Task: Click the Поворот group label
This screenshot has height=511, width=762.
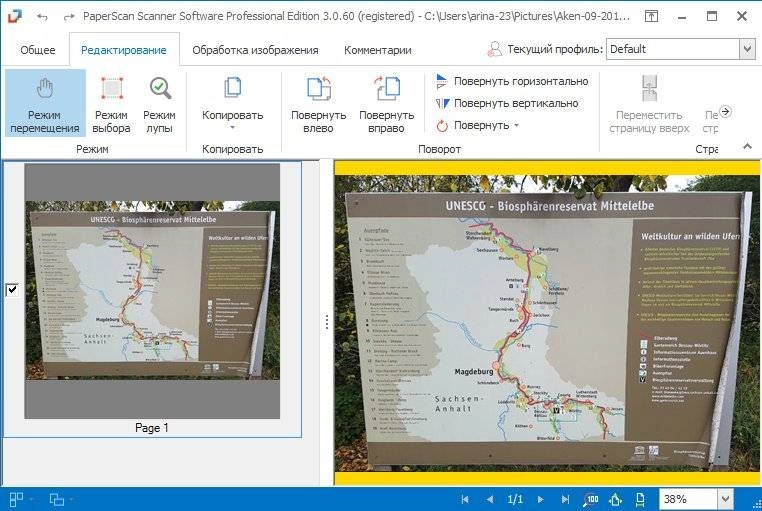Action: tap(439, 149)
